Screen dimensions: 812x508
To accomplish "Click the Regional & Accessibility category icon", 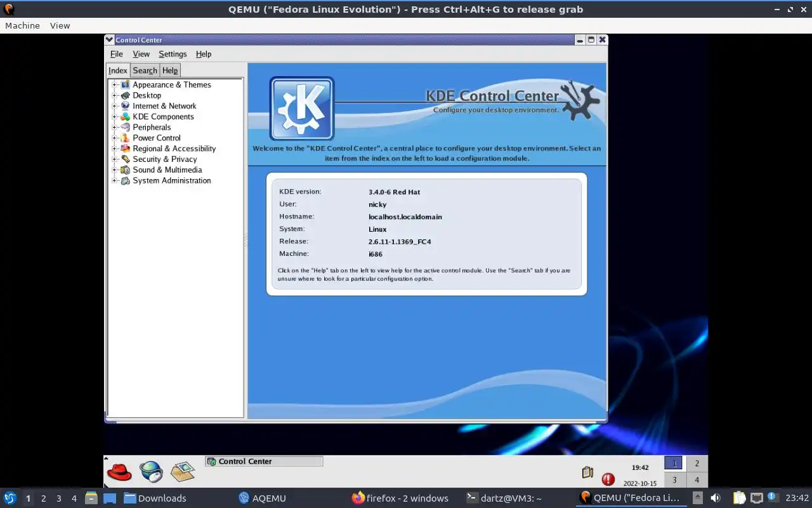I will 126,149.
